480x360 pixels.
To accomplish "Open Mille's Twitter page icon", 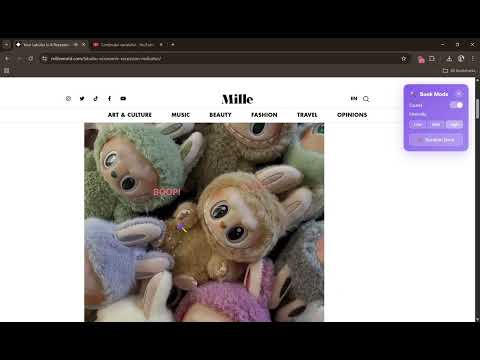I will click(x=82, y=99).
